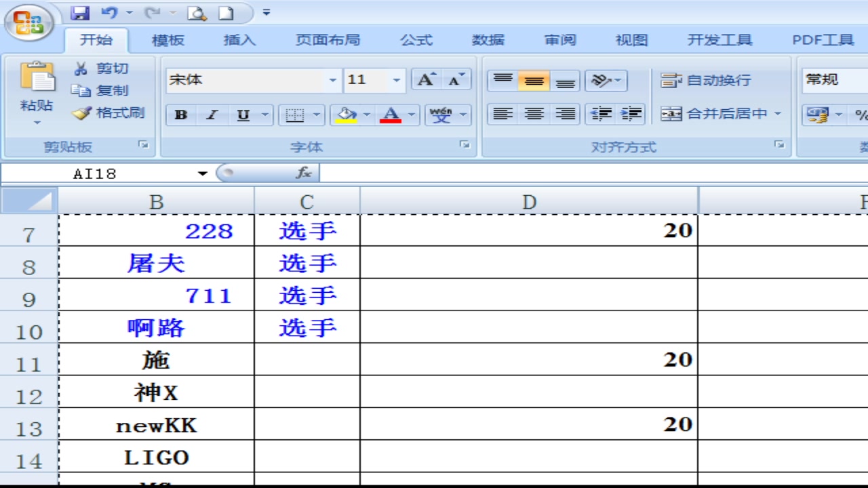Open the 开发工具 tab
Viewport: 868px width, 488px height.
pyautogui.click(x=720, y=40)
